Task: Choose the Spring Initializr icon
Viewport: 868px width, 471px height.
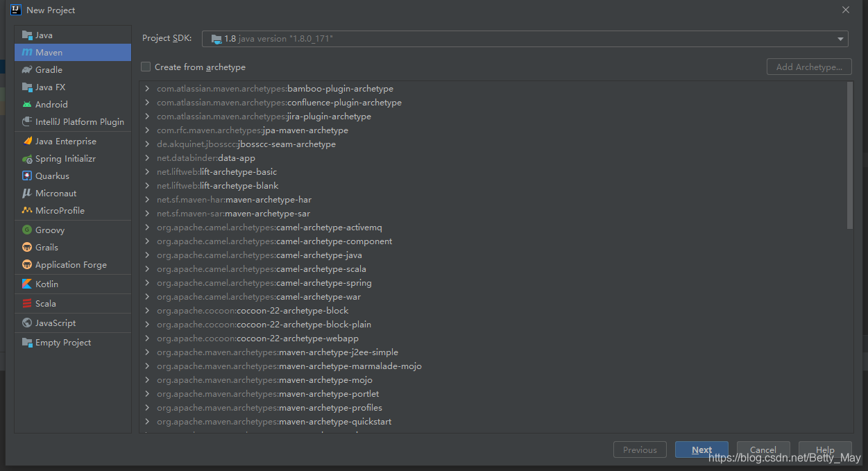Action: [x=27, y=159]
